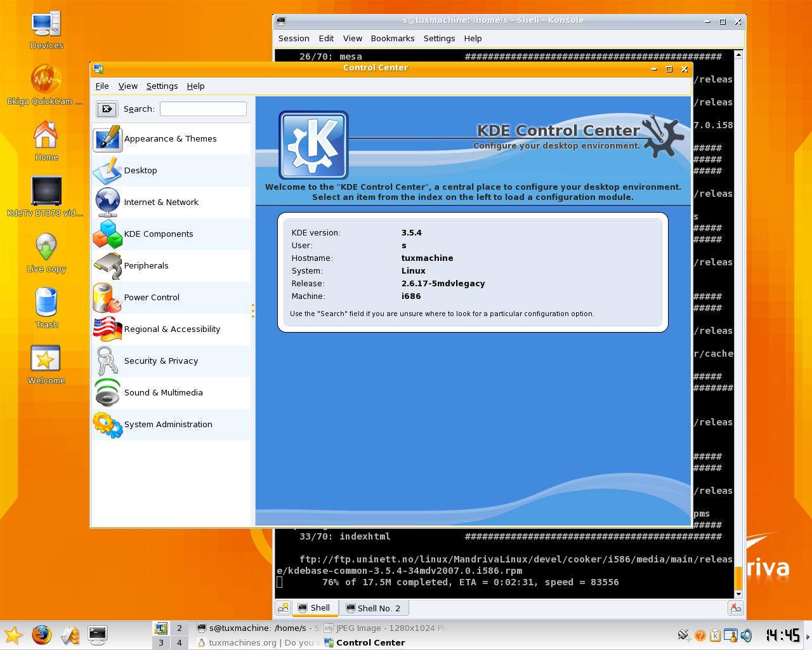This screenshot has height=650, width=812.
Task: Open Sound & Multimedia category
Action: tap(171, 393)
